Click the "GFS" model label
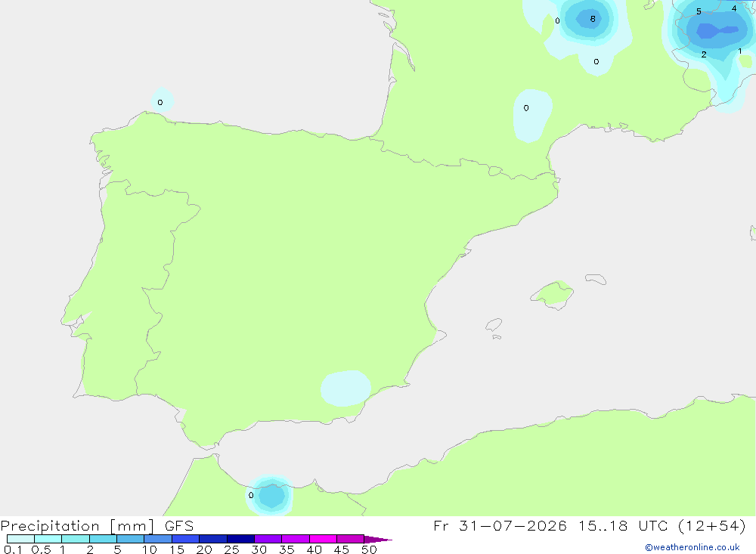This screenshot has width=756, height=554. click(179, 526)
